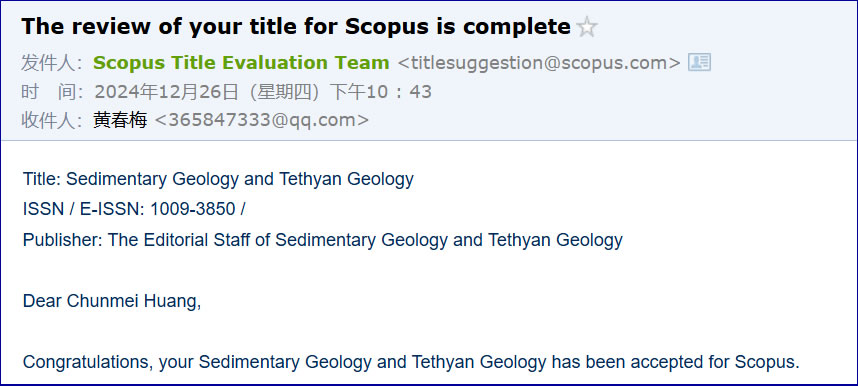Viewport: 858px width, 386px height.
Task: Open the sender's contact card icon
Action: [x=699, y=63]
